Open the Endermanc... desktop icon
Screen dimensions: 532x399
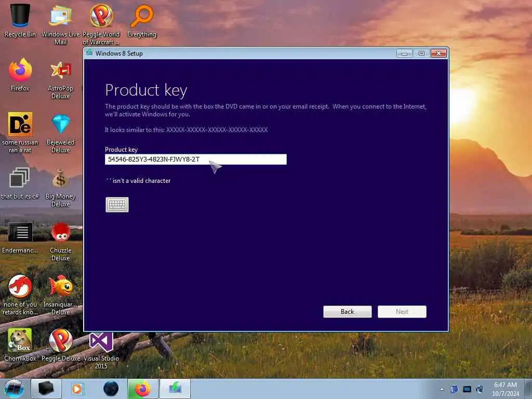click(x=20, y=237)
